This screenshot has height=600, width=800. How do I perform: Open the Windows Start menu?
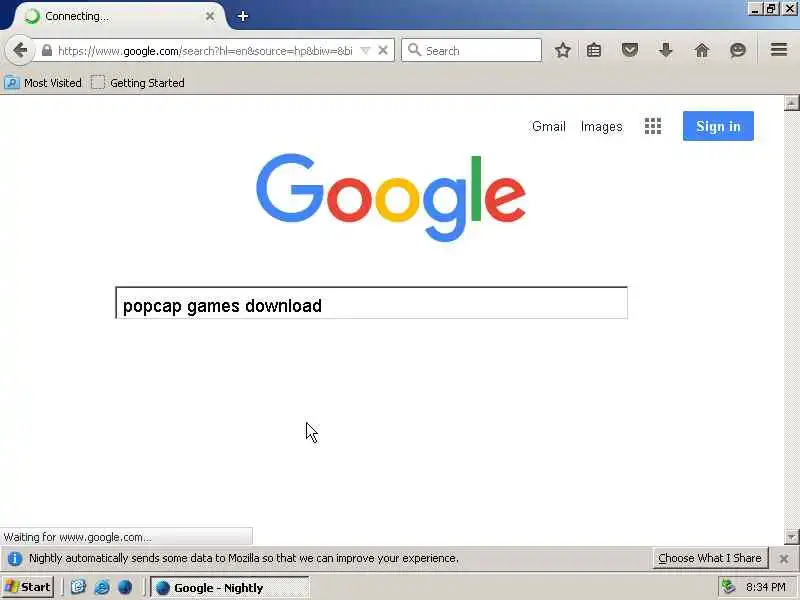tap(28, 587)
